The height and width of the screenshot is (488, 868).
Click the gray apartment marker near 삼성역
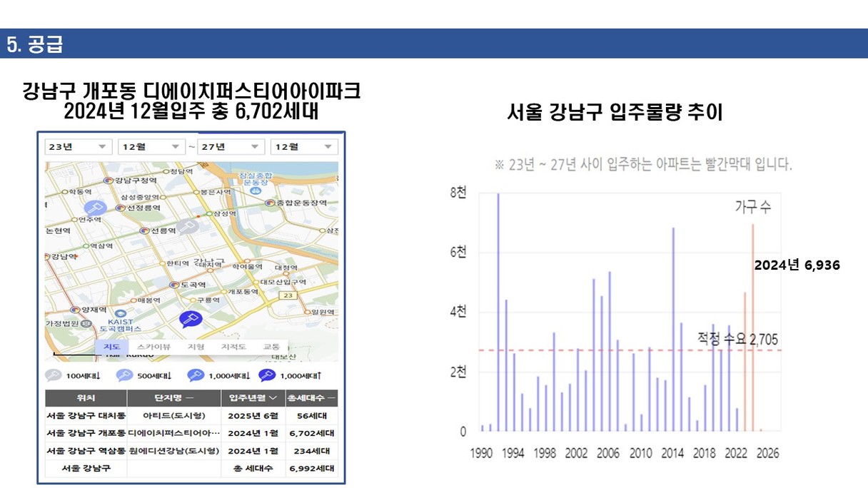coord(187,228)
